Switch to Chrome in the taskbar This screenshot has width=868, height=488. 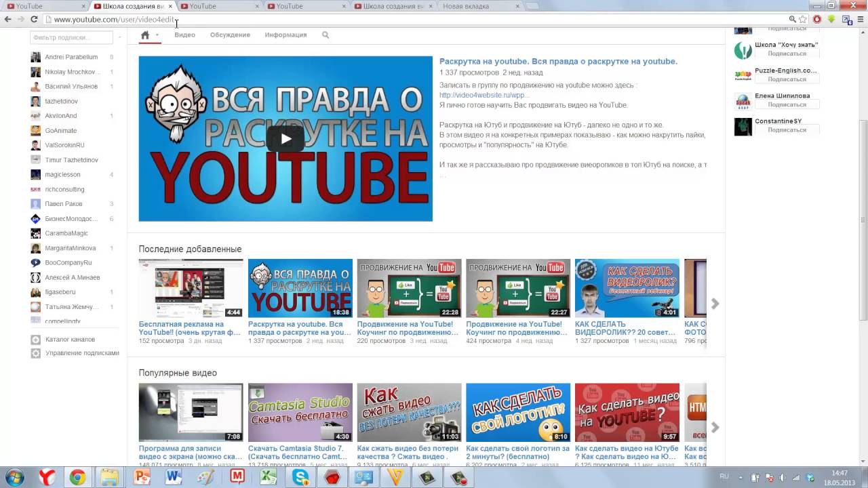(x=77, y=478)
